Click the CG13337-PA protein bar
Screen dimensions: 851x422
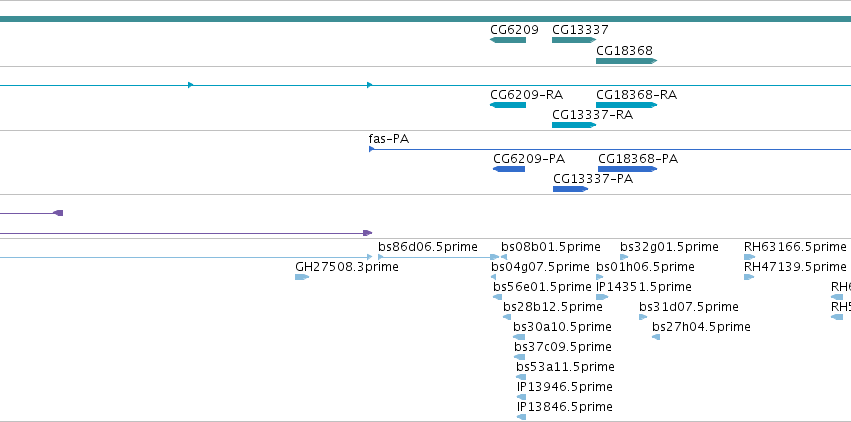(x=570, y=189)
